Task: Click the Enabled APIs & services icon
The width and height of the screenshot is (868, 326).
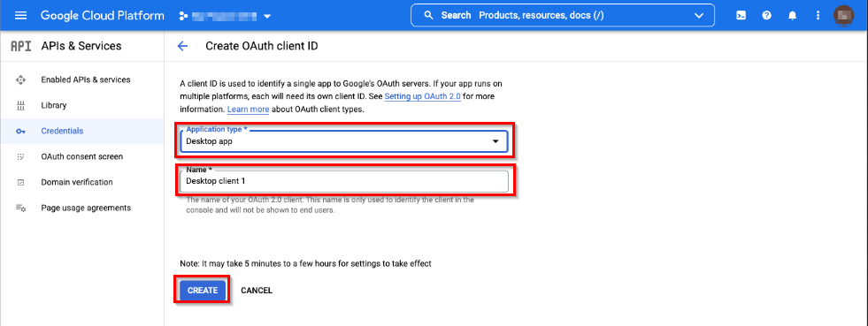Action: click(x=21, y=80)
